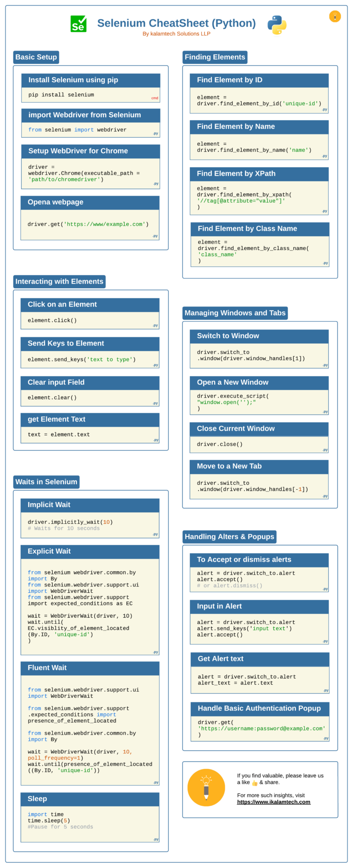The image size is (353, 868).
Task: Click 'Find Element by Class Name' card header
Action: (261, 229)
